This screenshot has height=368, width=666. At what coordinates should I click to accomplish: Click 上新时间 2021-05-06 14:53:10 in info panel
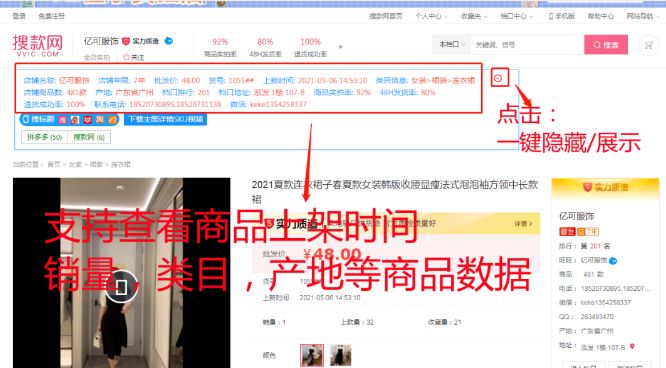pos(315,80)
